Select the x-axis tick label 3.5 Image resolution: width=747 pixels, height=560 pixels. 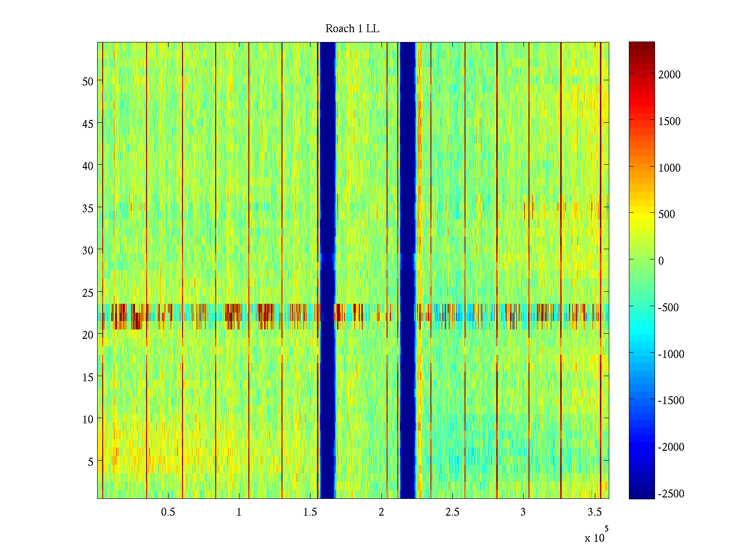594,512
